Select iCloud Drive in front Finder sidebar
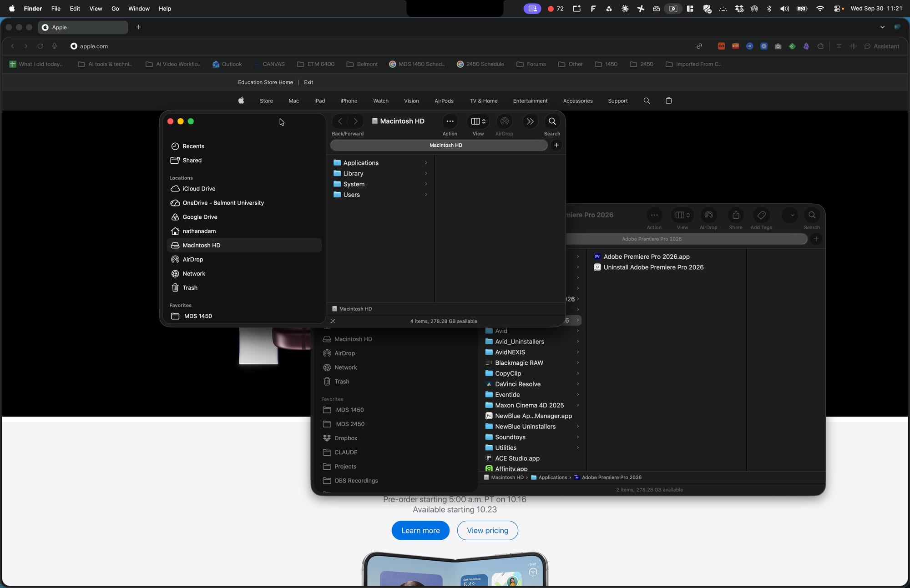The image size is (910, 588). [x=244, y=188]
